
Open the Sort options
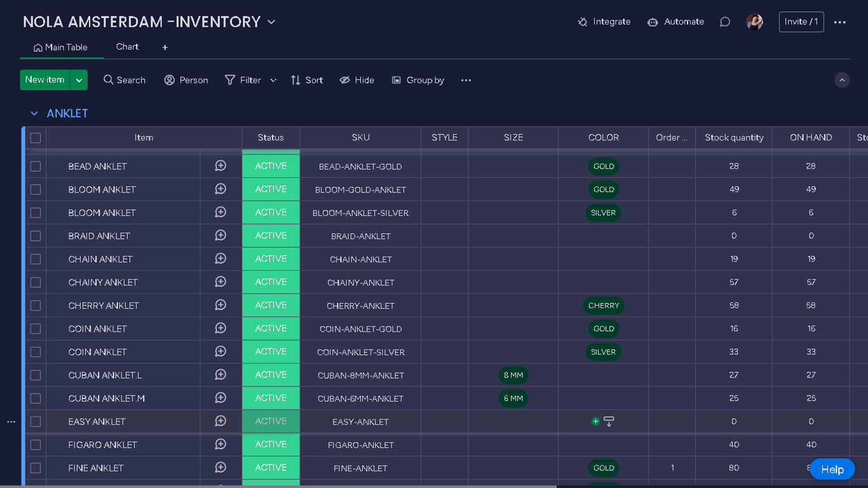tap(307, 80)
